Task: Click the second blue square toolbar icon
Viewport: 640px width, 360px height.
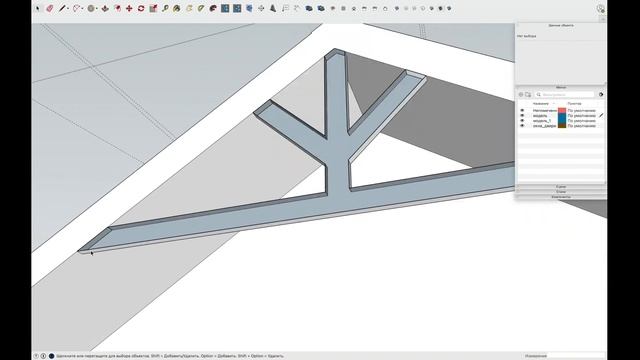Action: pyautogui.click(x=237, y=8)
